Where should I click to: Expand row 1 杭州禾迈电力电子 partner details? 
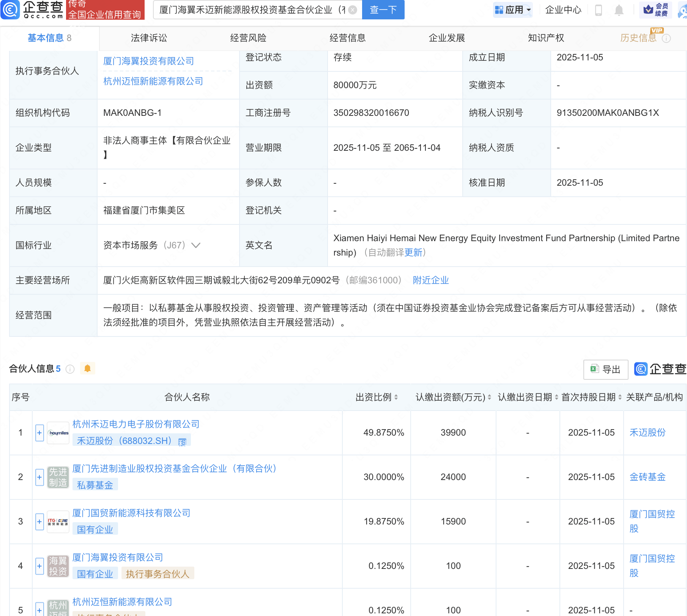39,433
